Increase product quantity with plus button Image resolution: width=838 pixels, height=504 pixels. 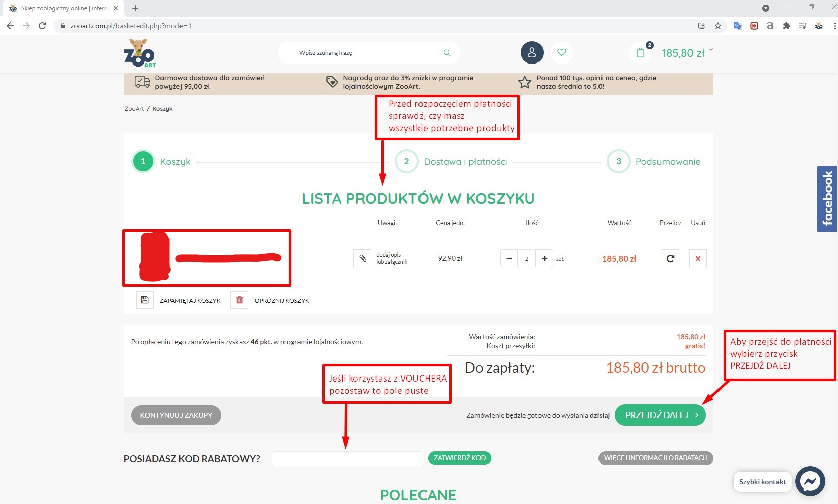tap(545, 259)
